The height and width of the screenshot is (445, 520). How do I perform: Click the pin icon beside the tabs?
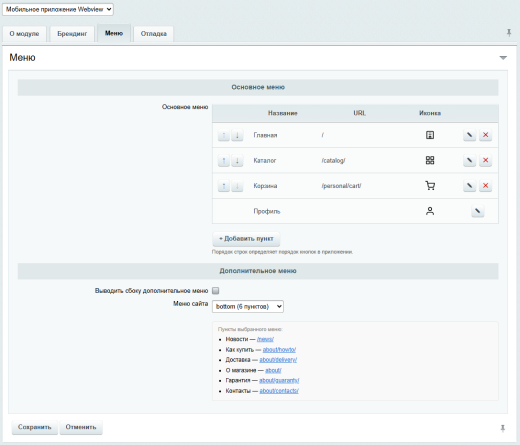point(509,33)
